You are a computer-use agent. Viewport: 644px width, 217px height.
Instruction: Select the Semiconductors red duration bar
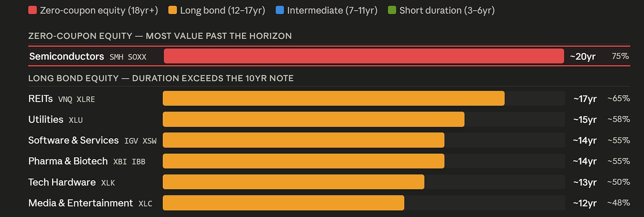(x=364, y=56)
